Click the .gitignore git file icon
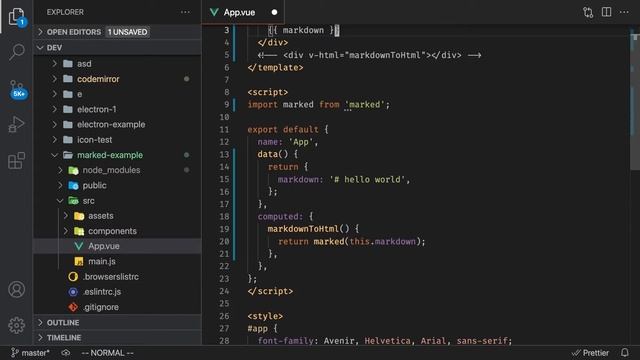This screenshot has height=360, width=640. click(x=73, y=307)
